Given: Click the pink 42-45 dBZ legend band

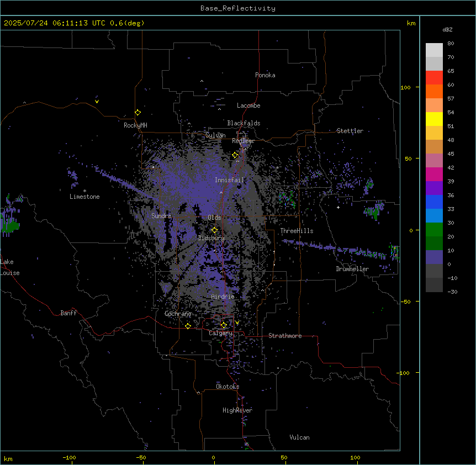Looking at the screenshot, I should (434, 161).
